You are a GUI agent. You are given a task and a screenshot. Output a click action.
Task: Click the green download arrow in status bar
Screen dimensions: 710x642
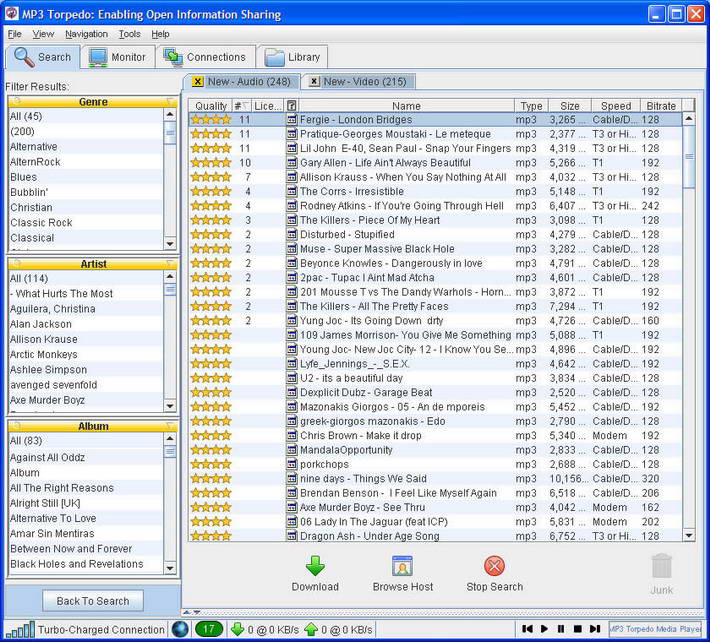click(237, 629)
